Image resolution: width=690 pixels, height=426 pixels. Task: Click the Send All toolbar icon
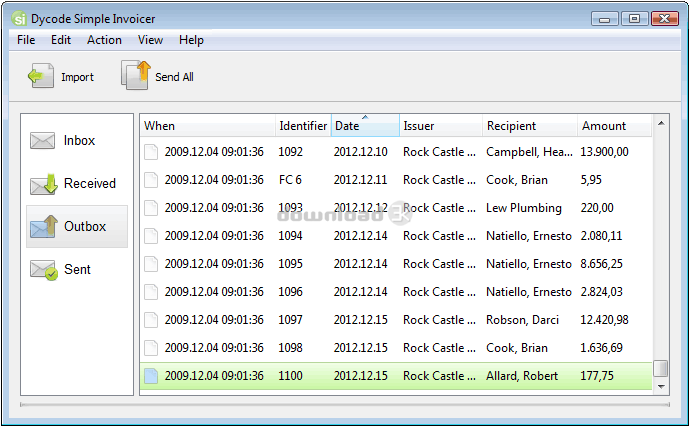135,76
